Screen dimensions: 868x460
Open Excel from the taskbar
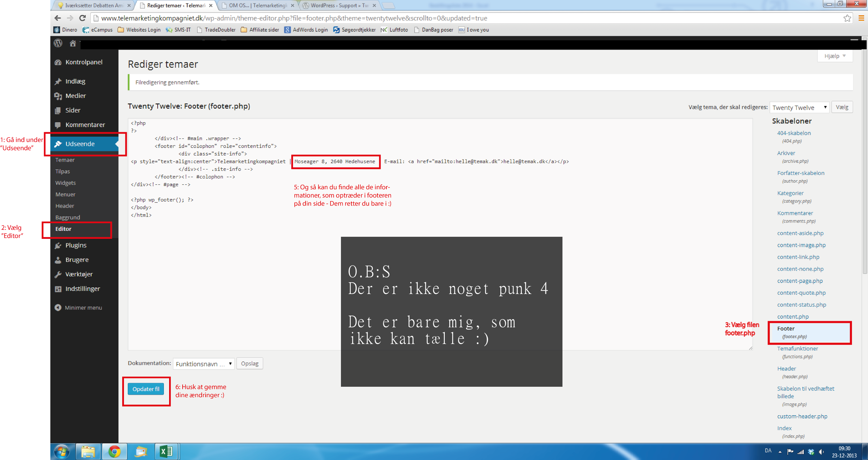pyautogui.click(x=166, y=451)
